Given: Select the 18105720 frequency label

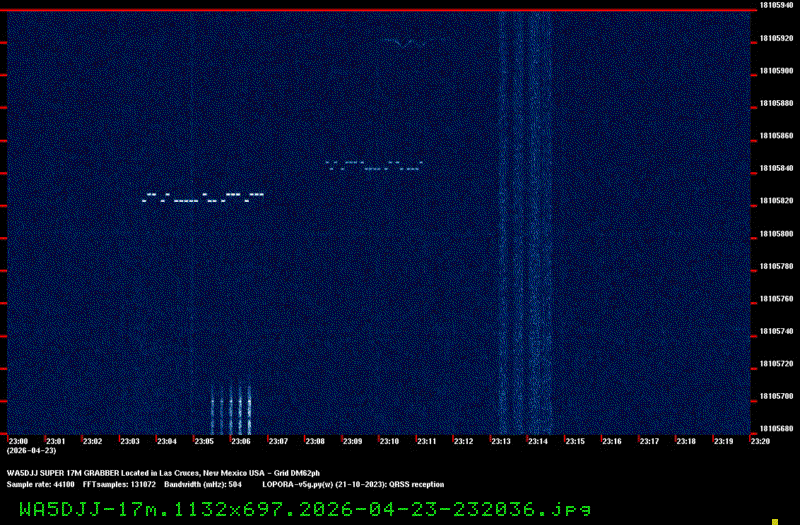Looking at the screenshot, I should click(777, 364).
